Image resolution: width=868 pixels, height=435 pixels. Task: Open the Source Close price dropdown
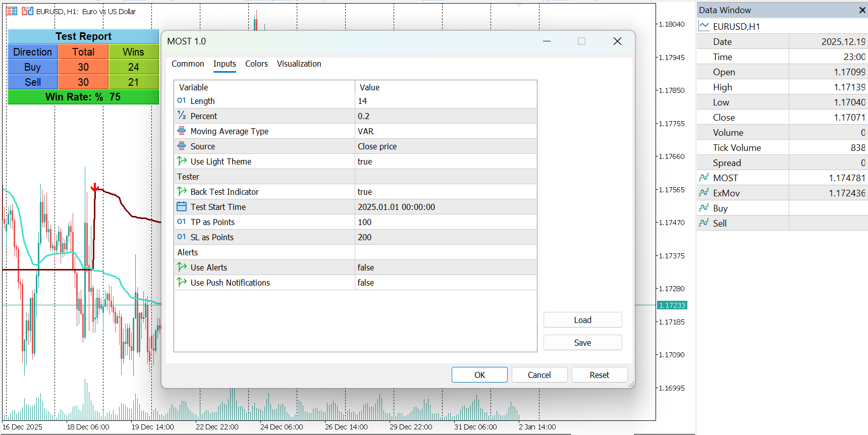tap(446, 146)
